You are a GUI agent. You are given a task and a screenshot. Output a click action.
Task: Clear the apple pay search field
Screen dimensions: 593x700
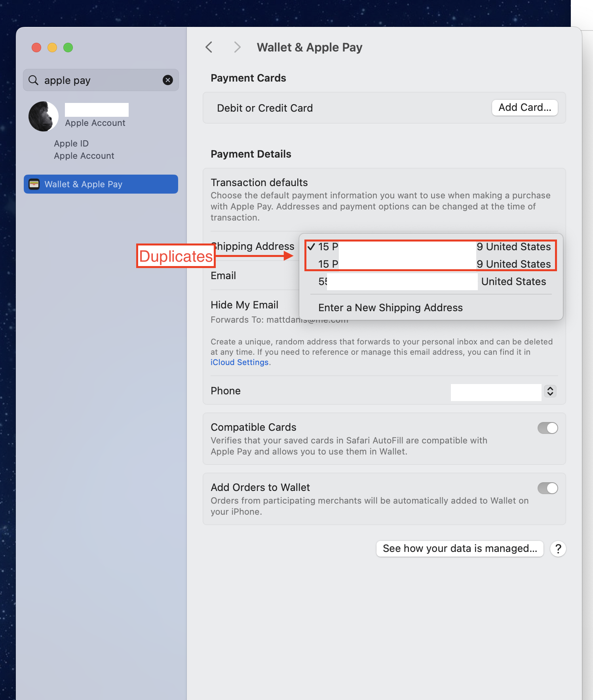pos(168,80)
